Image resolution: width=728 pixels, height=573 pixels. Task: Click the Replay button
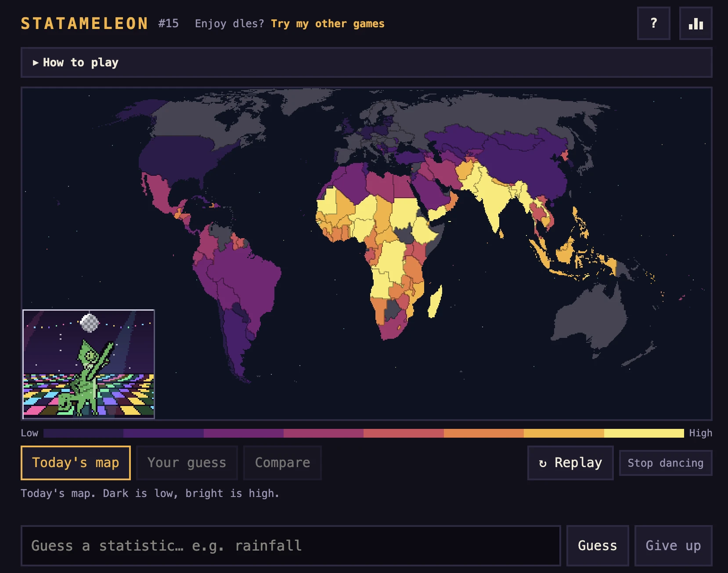coord(570,463)
